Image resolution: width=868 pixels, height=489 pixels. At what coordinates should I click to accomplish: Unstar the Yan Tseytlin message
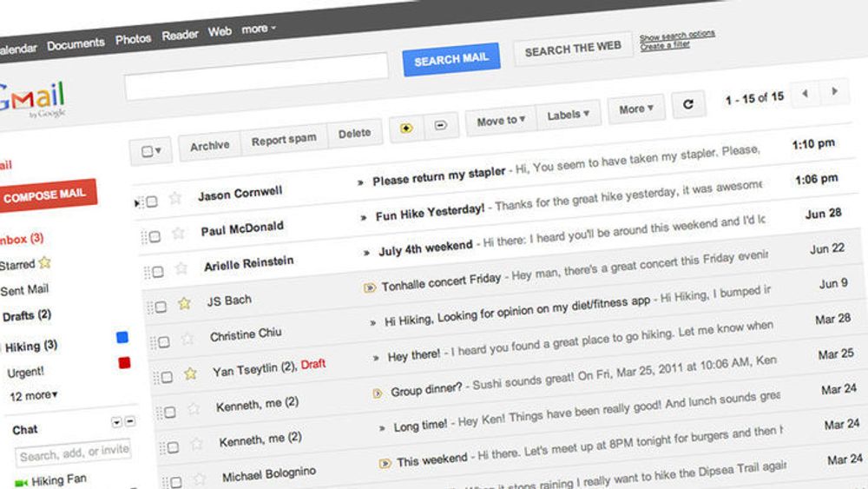(x=190, y=373)
